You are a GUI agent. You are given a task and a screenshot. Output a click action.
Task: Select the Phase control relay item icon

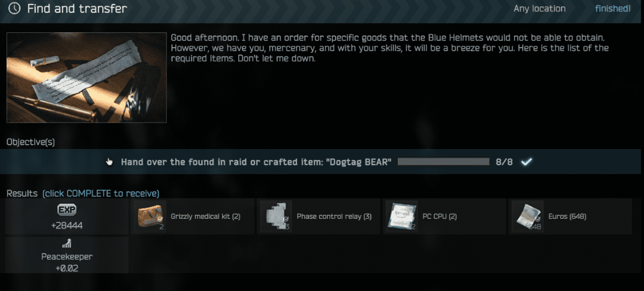(277, 217)
